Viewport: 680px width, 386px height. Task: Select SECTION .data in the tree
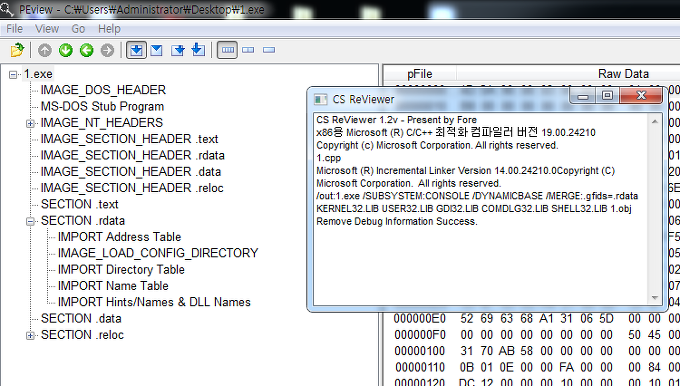[81, 318]
